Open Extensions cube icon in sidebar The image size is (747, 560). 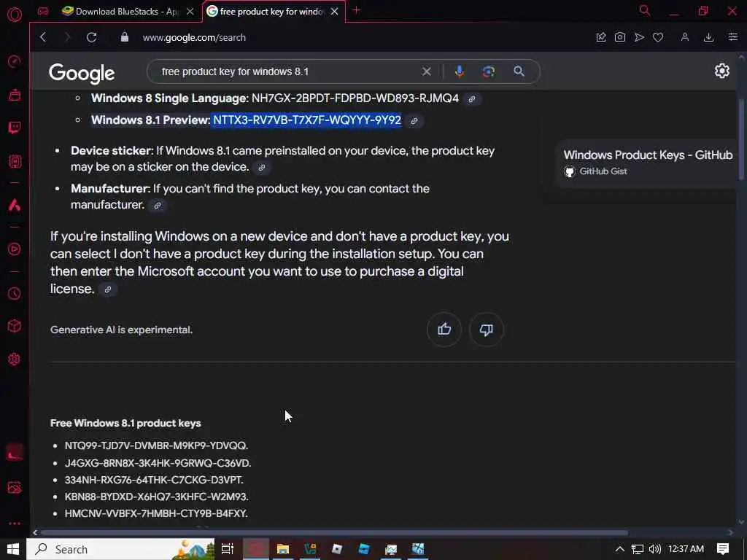tap(15, 326)
